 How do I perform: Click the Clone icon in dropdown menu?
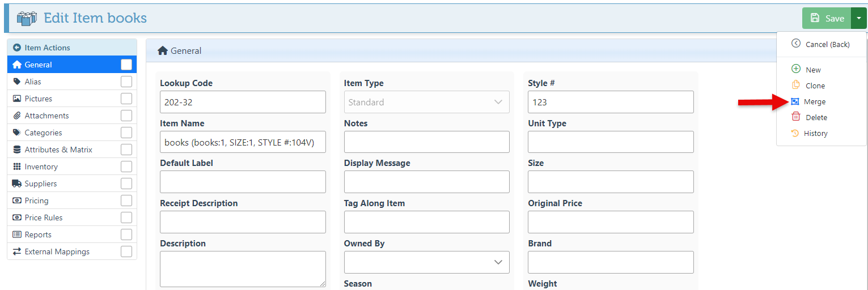click(x=795, y=86)
